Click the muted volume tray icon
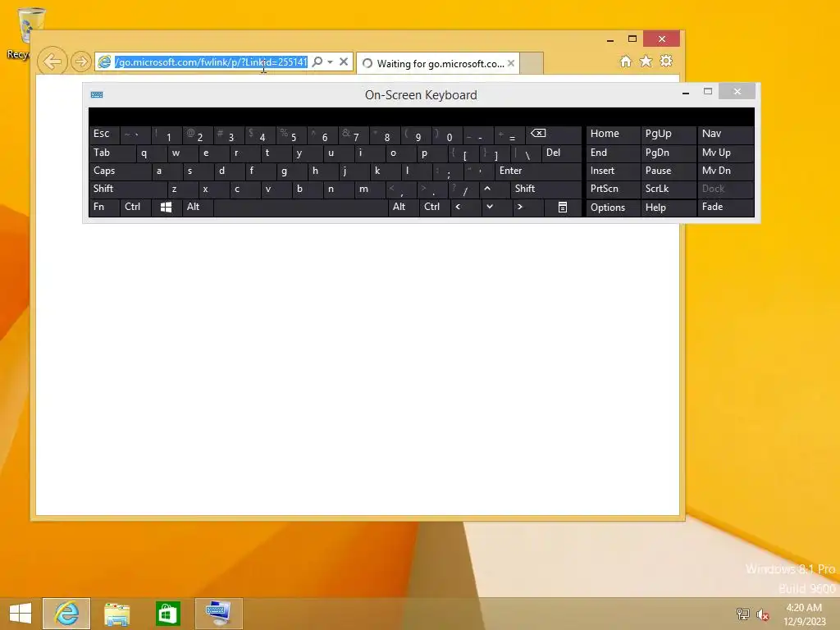 click(x=763, y=614)
